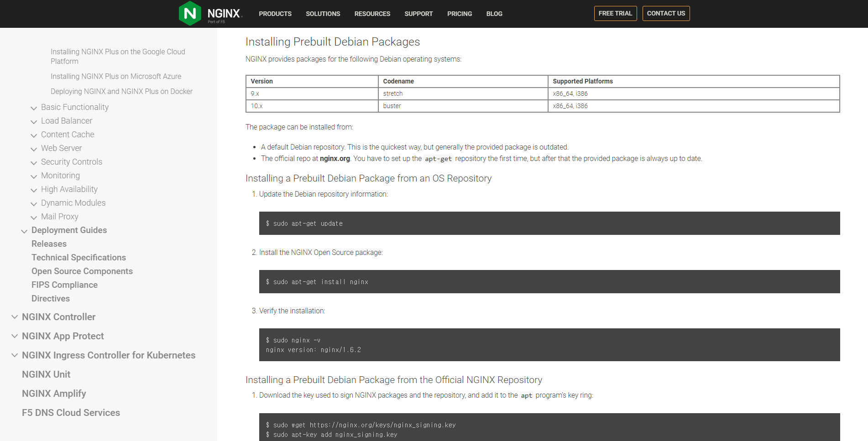868x441 pixels.
Task: Click the 'buster' codename table cell
Action: coord(463,106)
